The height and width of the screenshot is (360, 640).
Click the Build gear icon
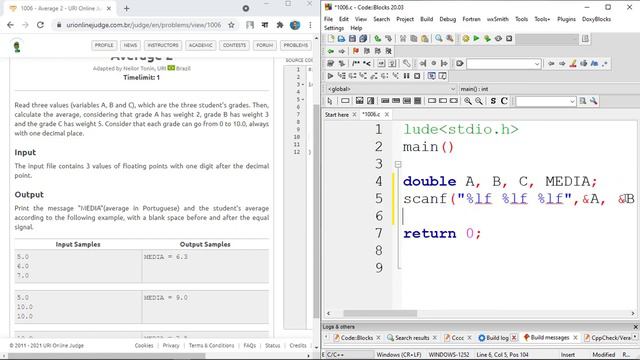click(x=466, y=38)
